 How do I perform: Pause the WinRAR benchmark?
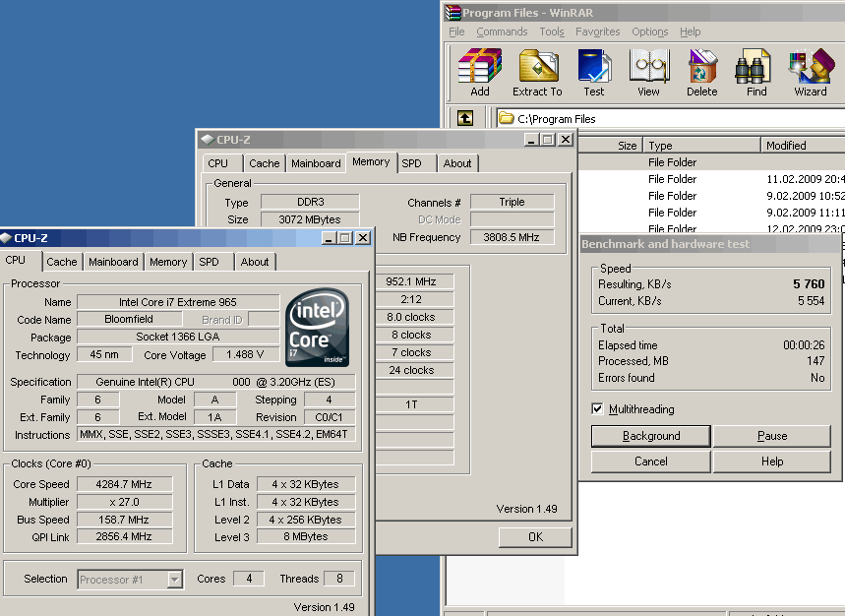click(x=772, y=436)
